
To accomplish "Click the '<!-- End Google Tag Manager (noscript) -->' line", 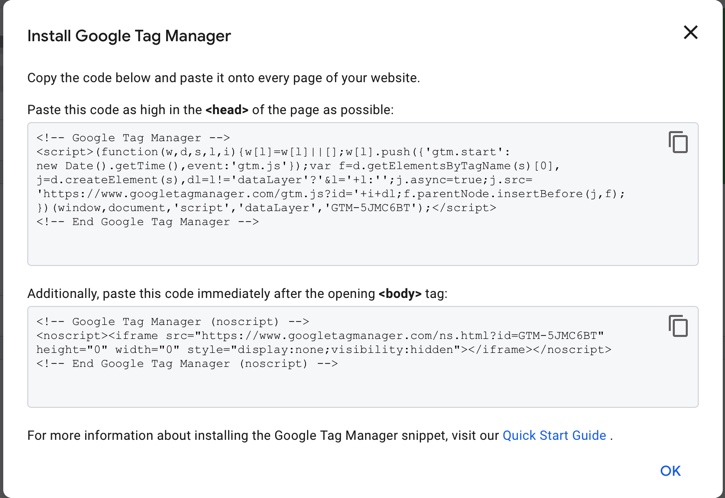I will [x=187, y=363].
